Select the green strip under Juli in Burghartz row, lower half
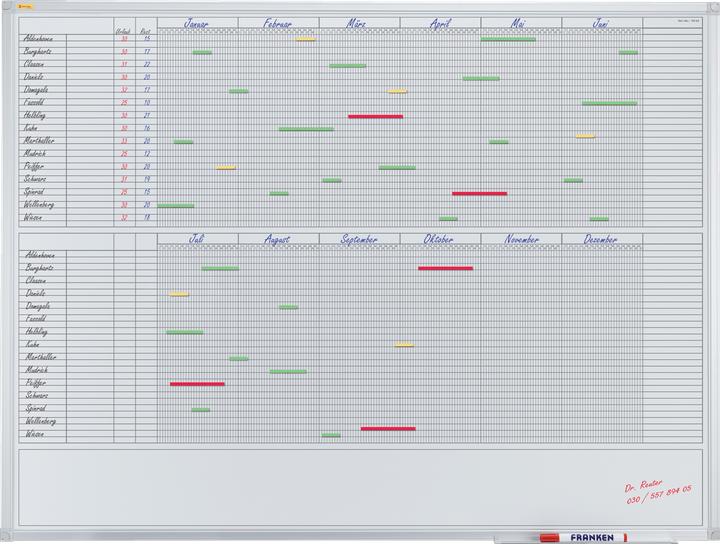 pos(220,269)
